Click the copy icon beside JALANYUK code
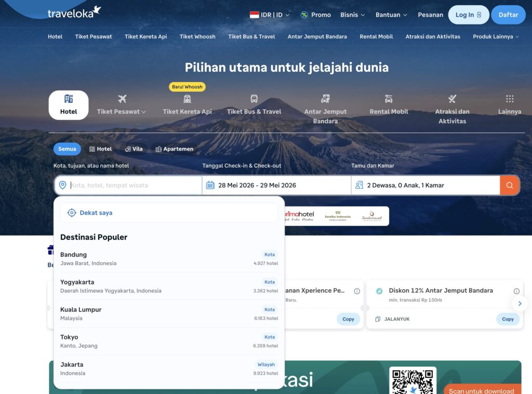 (x=378, y=319)
